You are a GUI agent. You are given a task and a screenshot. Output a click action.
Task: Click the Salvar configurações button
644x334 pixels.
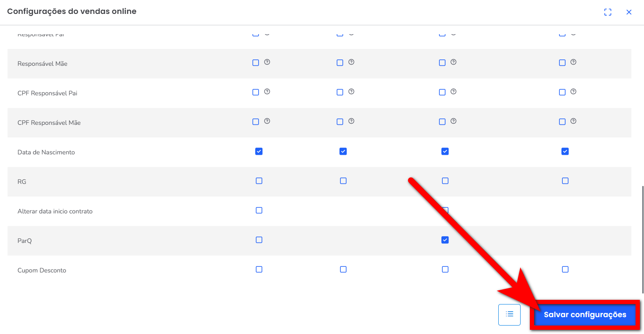585,315
